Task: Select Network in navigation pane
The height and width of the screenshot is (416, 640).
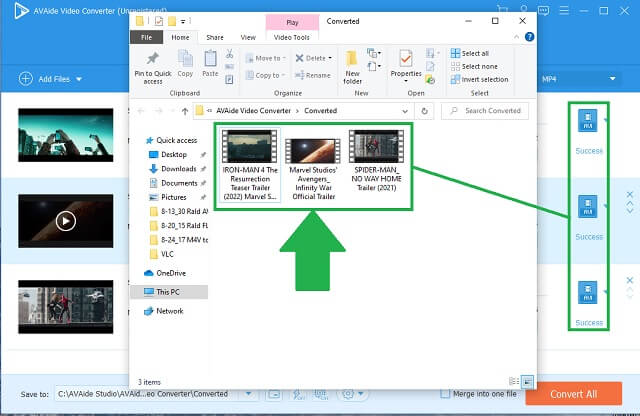Action: click(164, 311)
